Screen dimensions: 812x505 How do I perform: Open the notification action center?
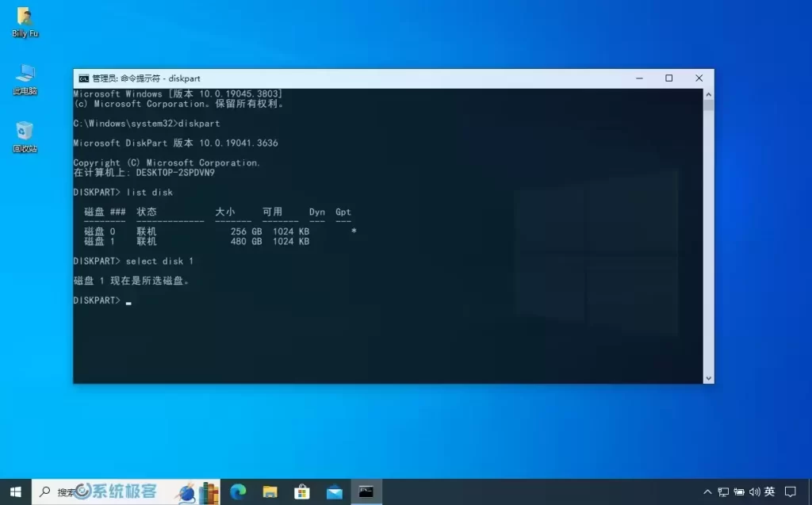click(x=791, y=492)
